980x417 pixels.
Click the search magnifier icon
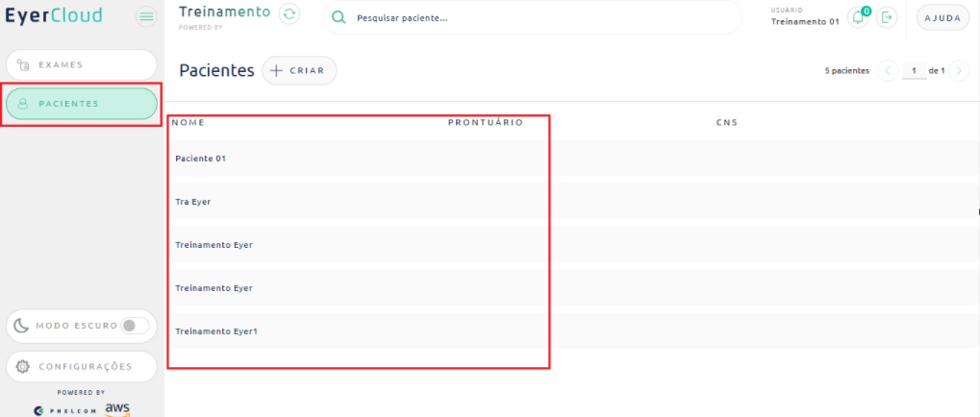[339, 18]
